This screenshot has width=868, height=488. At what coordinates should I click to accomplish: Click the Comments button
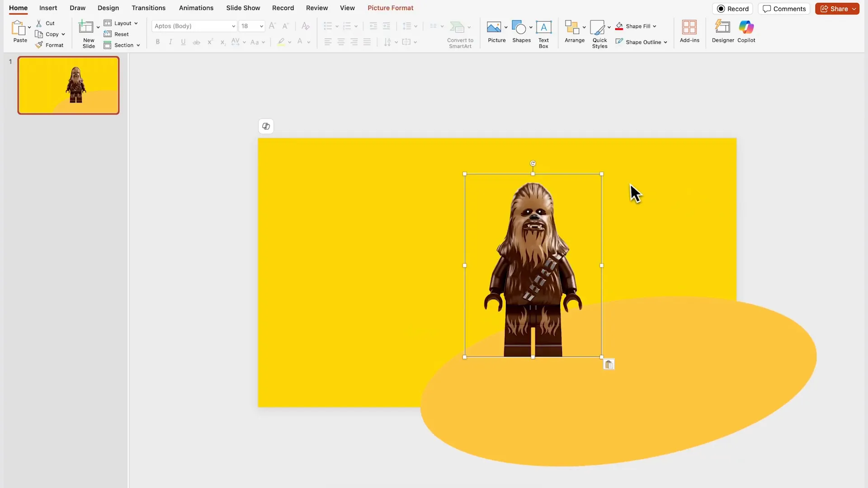click(784, 9)
